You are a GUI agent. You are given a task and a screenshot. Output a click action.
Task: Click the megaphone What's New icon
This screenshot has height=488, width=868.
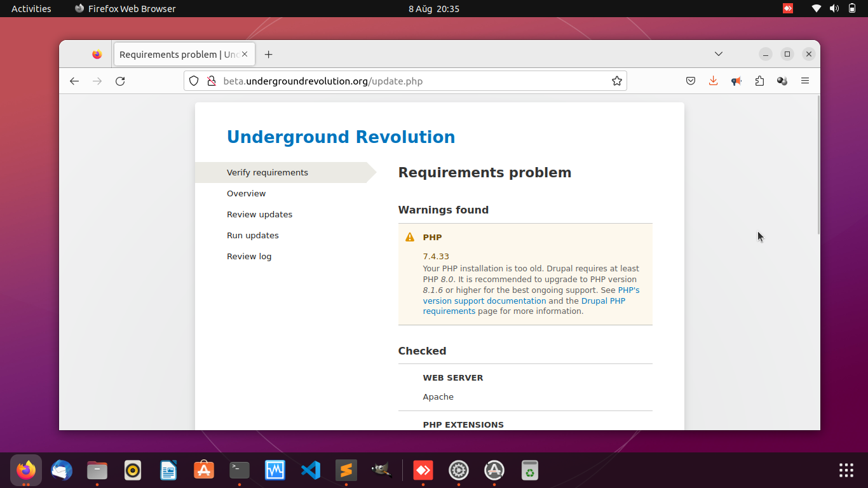pyautogui.click(x=736, y=81)
